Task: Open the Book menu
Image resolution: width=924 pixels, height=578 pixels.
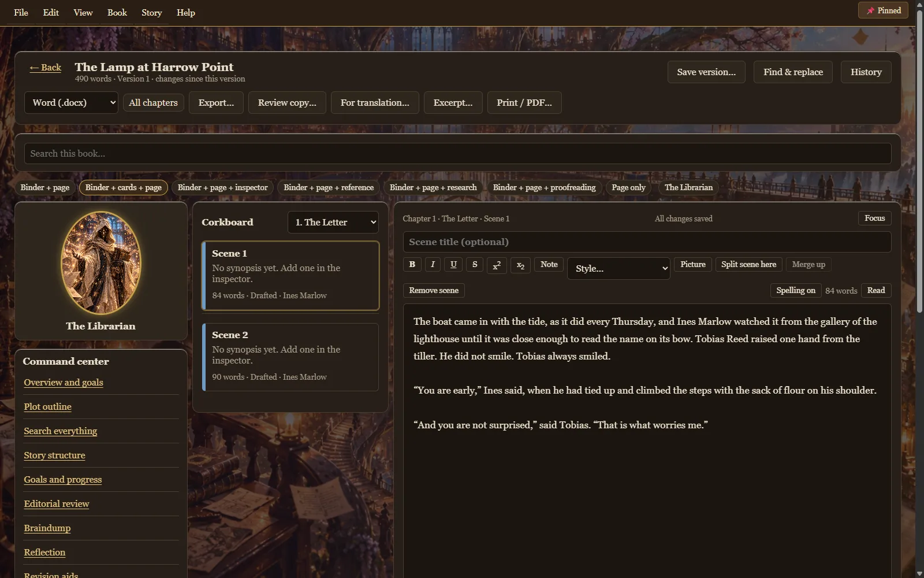Action: 117,12
